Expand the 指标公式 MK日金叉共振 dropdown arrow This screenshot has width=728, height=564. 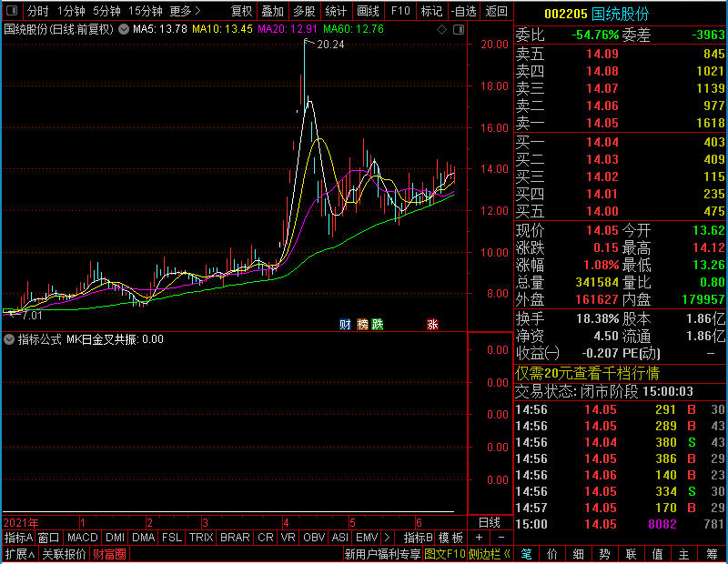9,339
